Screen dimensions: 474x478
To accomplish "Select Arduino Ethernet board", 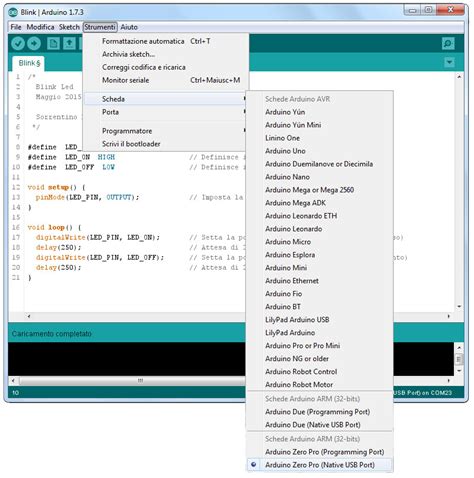I will [x=320, y=281].
